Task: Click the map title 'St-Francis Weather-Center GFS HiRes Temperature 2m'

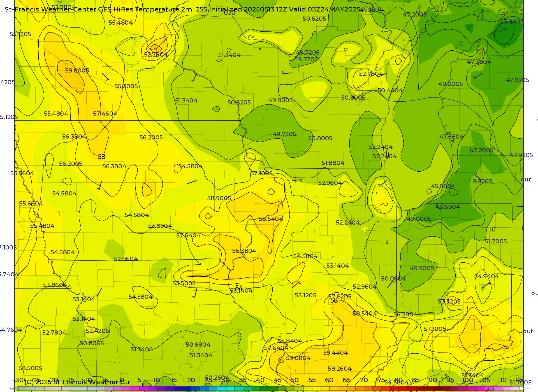Action: [x=98, y=9]
